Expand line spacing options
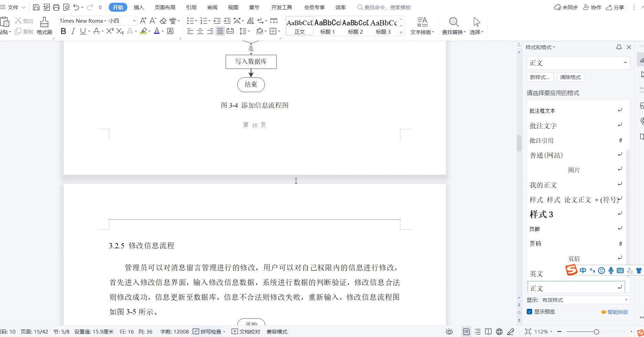The width and height of the screenshot is (644, 337). (249, 31)
